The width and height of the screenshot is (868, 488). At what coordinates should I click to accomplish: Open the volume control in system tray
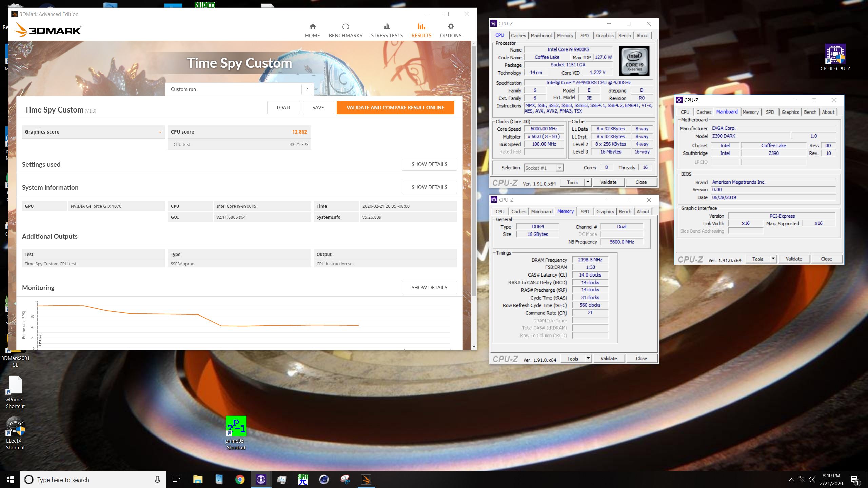coord(812,480)
